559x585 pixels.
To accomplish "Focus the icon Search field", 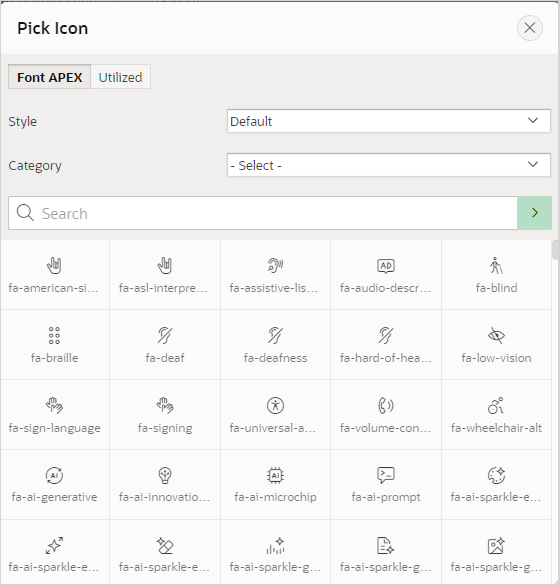I will [x=263, y=213].
